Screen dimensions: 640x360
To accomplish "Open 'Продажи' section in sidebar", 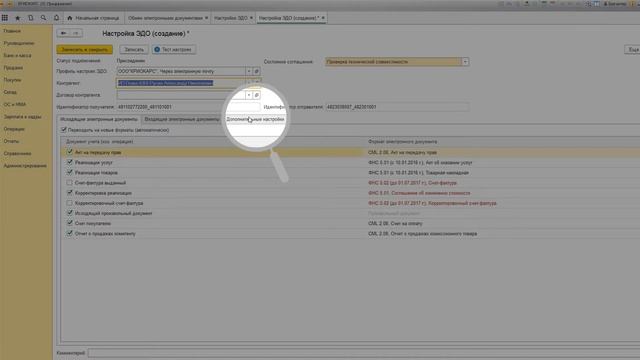I will [x=13, y=68].
